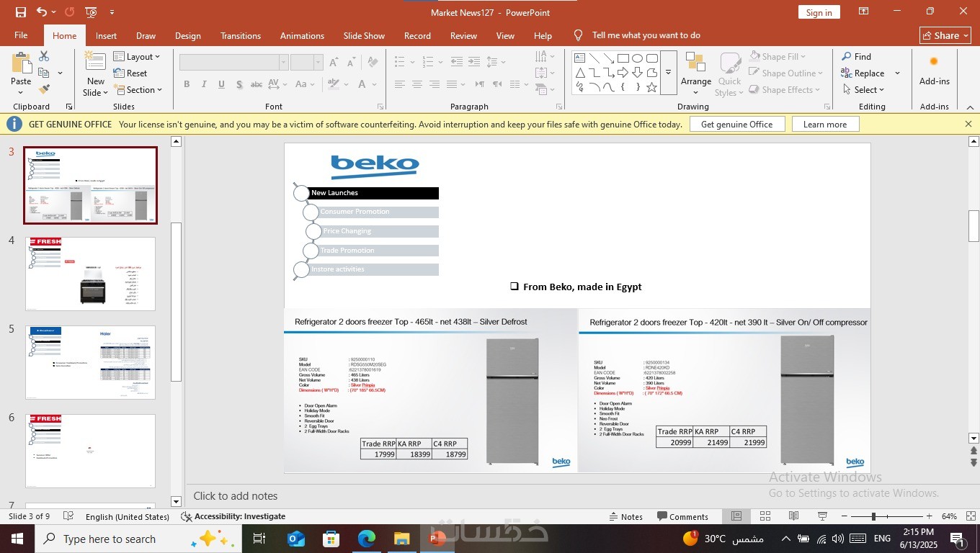980x553 pixels.
Task: Start slideshow from beginning icon
Action: coord(91,12)
